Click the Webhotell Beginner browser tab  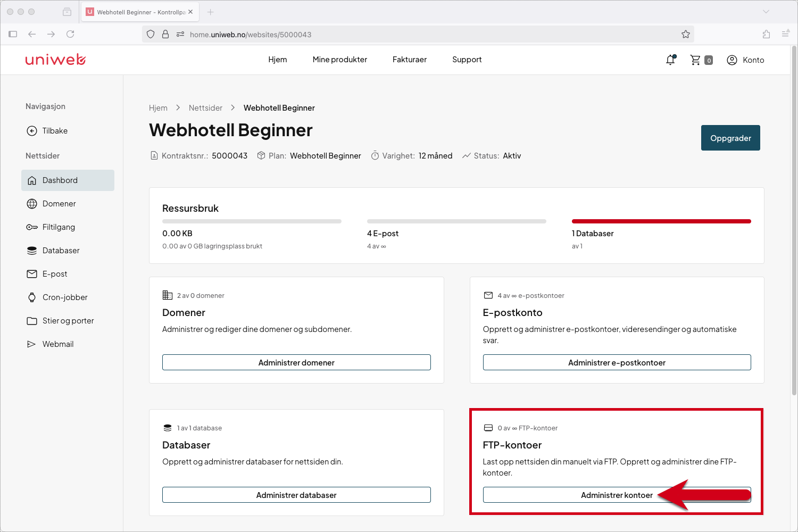(x=139, y=12)
